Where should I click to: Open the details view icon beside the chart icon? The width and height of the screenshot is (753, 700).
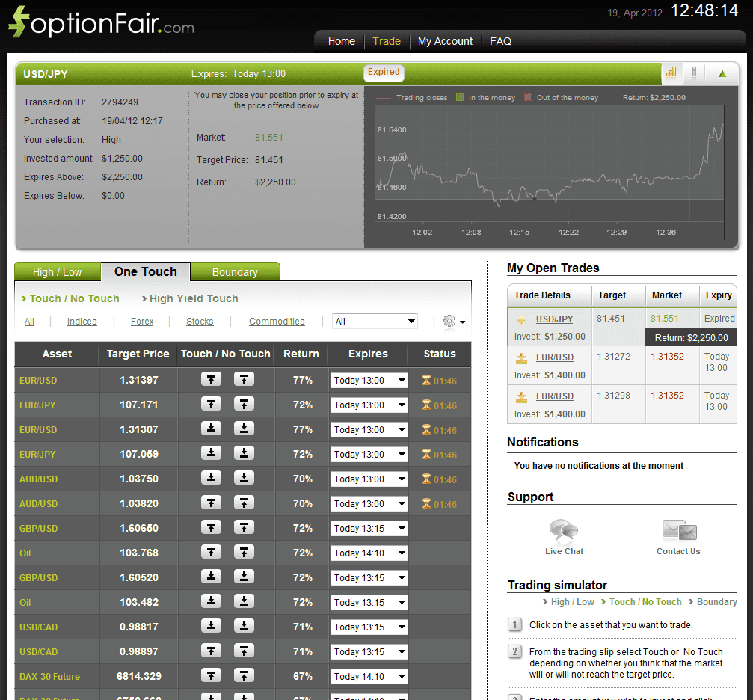pyautogui.click(x=693, y=73)
